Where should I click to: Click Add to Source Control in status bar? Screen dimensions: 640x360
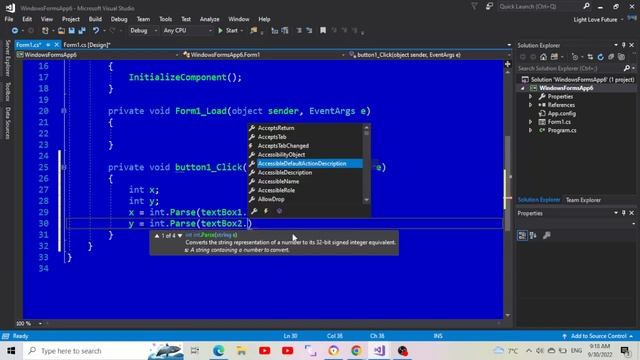pyautogui.click(x=598, y=336)
